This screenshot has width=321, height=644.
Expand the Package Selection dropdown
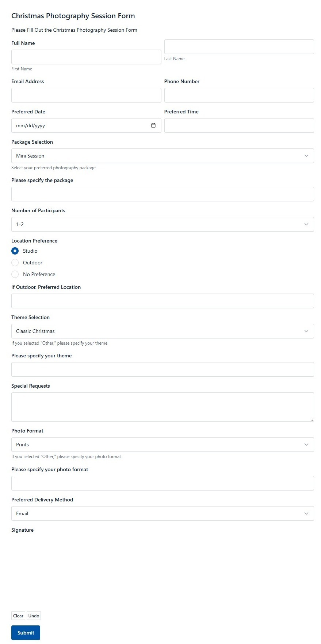pos(163,156)
